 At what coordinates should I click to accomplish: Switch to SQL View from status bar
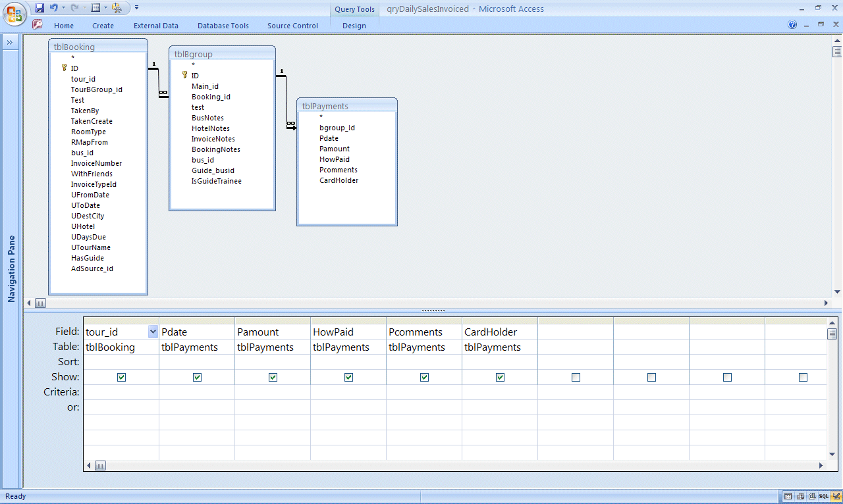tap(824, 496)
